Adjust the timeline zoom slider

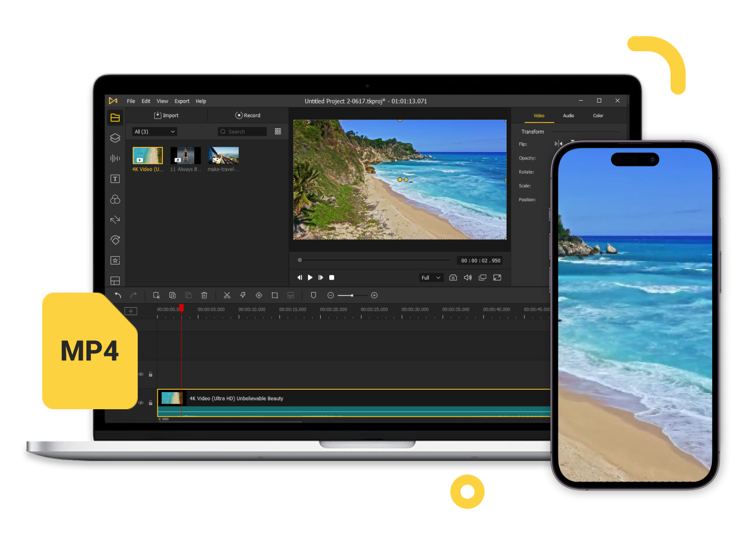[x=352, y=295]
